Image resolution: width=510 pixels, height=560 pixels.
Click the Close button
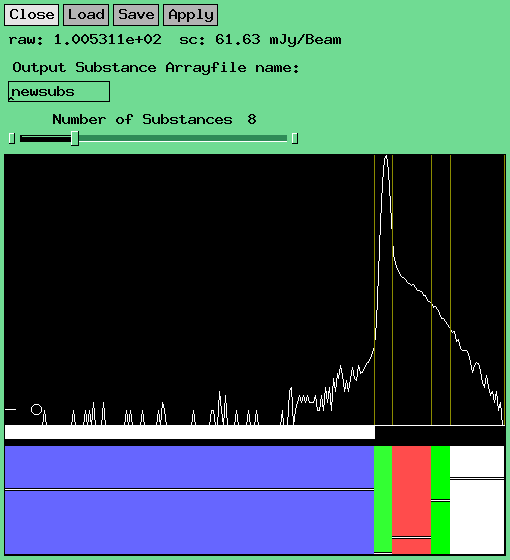(x=31, y=15)
